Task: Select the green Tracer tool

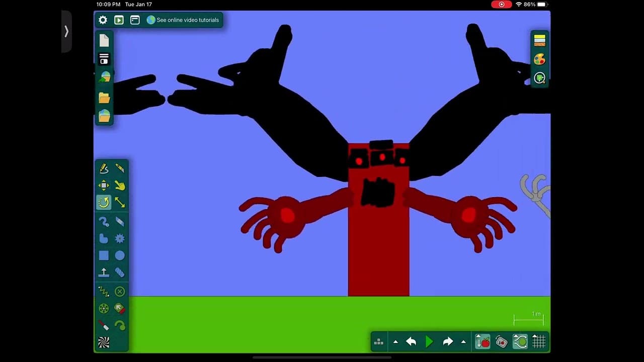Action: click(120, 325)
